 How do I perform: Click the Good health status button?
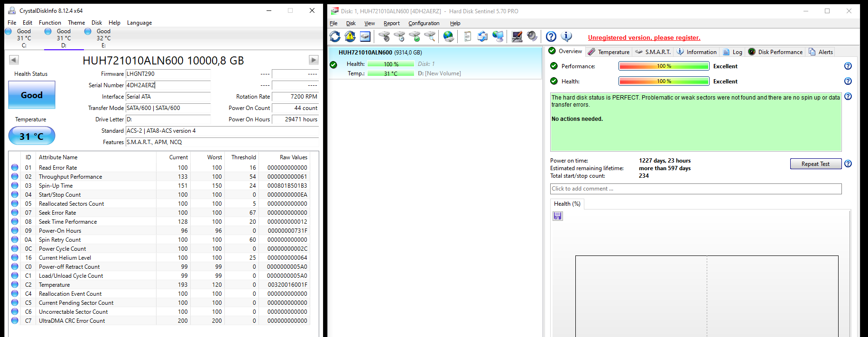pos(32,95)
